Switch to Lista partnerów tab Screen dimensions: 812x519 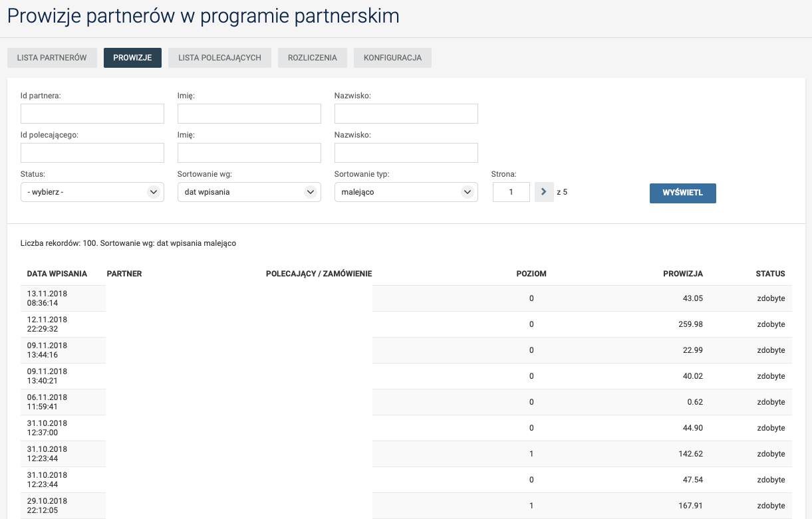tap(52, 58)
